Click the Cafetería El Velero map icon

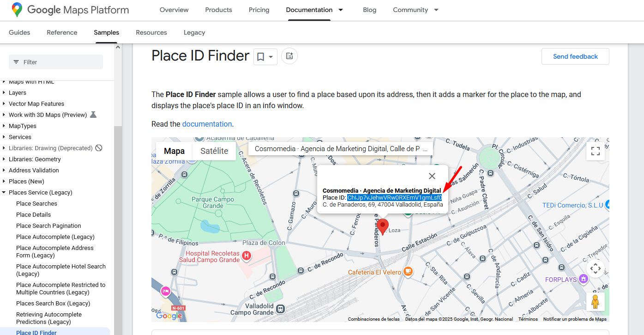[408, 272]
